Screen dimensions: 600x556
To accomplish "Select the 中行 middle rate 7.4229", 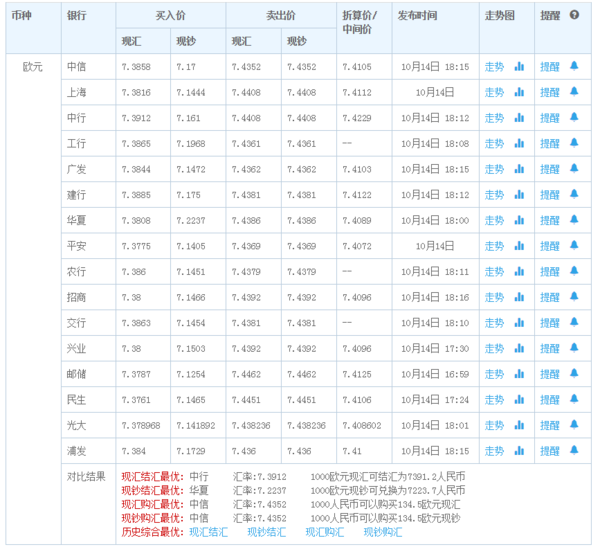I will pyautogui.click(x=357, y=118).
